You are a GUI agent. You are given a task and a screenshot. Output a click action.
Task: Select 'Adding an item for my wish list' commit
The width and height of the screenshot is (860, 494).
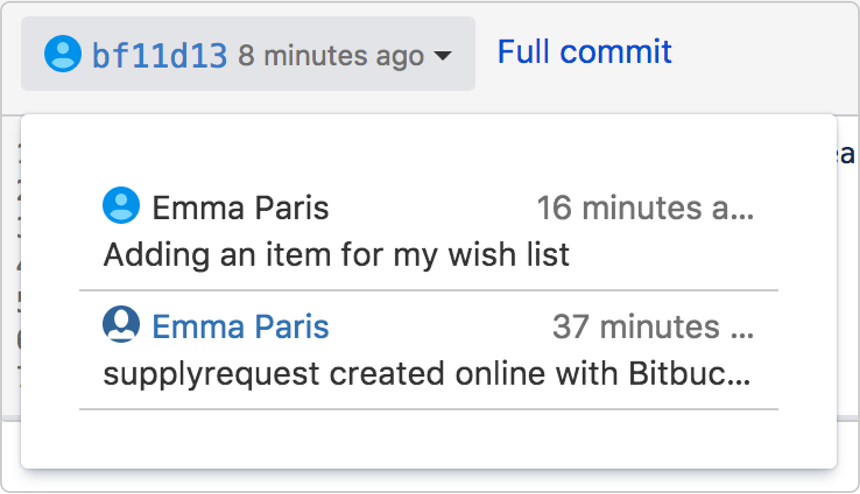coord(336,254)
